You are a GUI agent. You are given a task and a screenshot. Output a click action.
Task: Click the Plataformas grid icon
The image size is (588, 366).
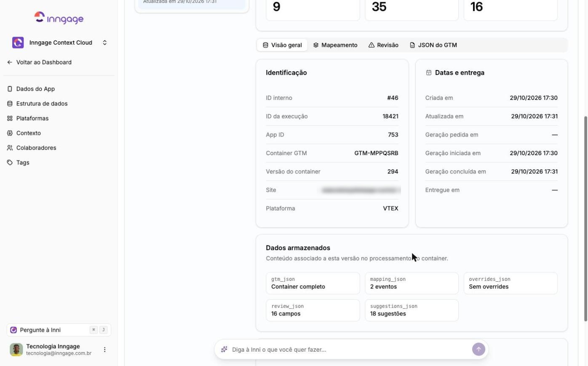pyautogui.click(x=10, y=118)
